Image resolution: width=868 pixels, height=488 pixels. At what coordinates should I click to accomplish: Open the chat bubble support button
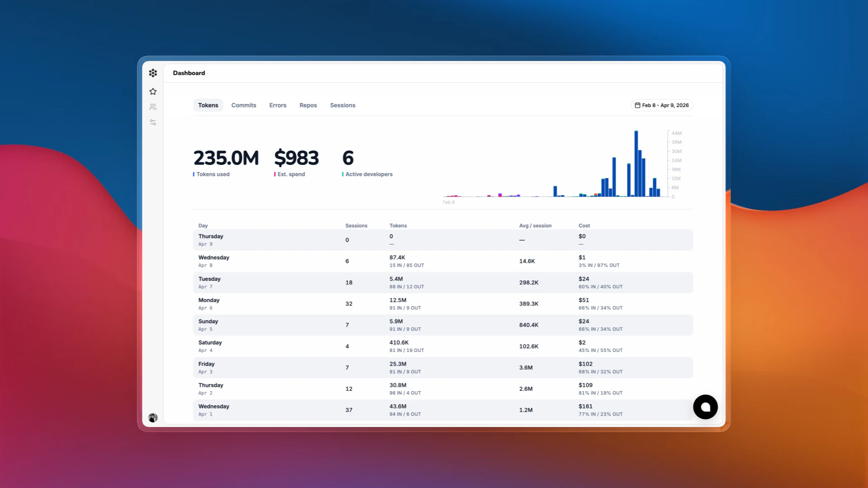(x=705, y=407)
